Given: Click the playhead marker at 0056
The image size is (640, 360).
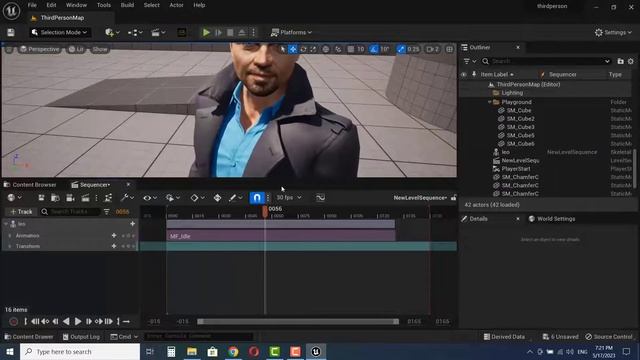Looking at the screenshot, I should [x=265, y=210].
